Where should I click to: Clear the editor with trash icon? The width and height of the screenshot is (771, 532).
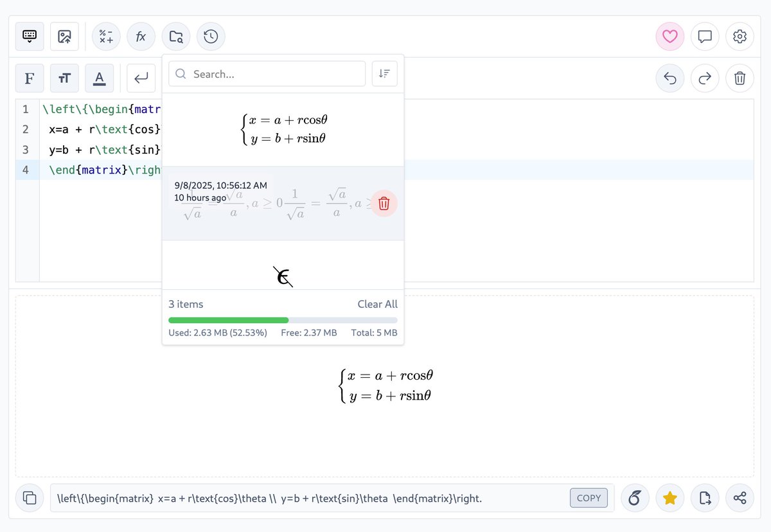click(x=740, y=78)
